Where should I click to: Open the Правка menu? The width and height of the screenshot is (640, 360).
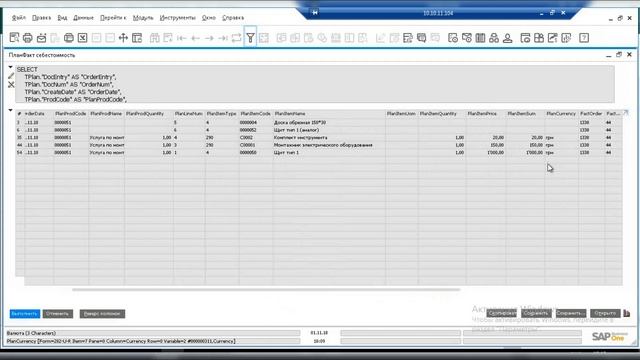coord(41,18)
